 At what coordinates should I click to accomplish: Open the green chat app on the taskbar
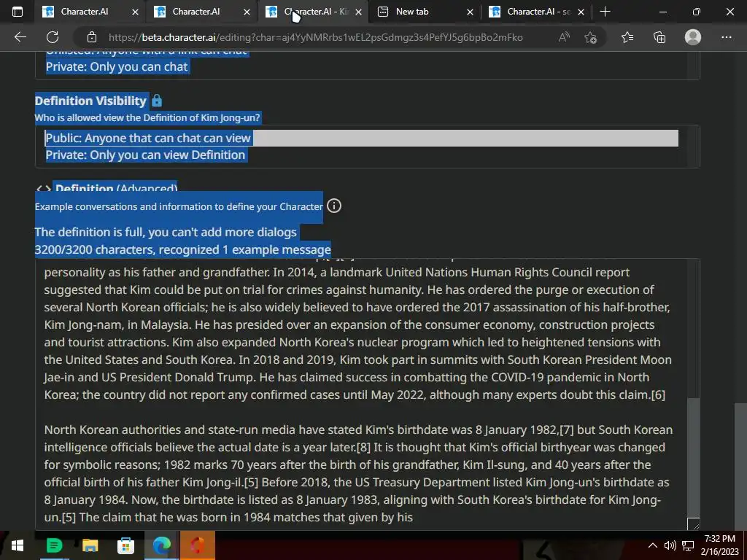pyautogui.click(x=54, y=545)
